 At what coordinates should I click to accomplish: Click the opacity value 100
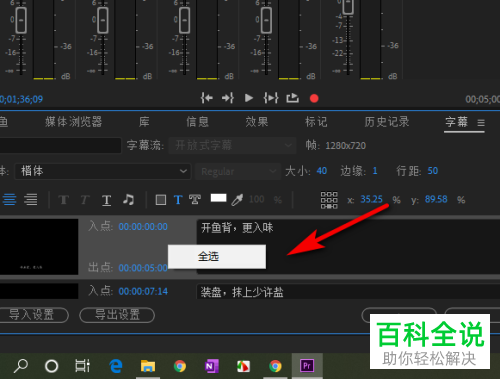tap(257, 199)
